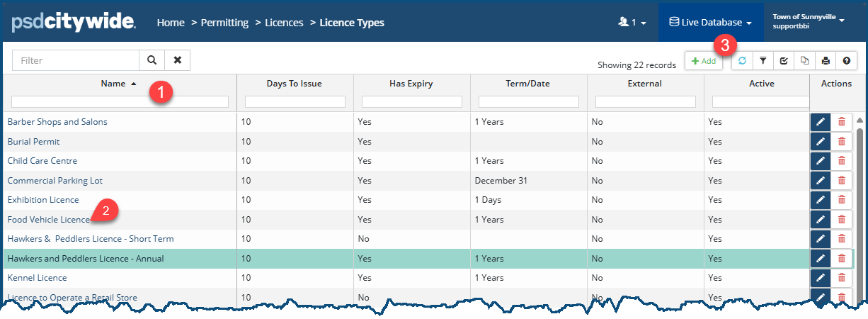The image size is (868, 319).
Task: Clear the filter with the X button
Action: [177, 60]
